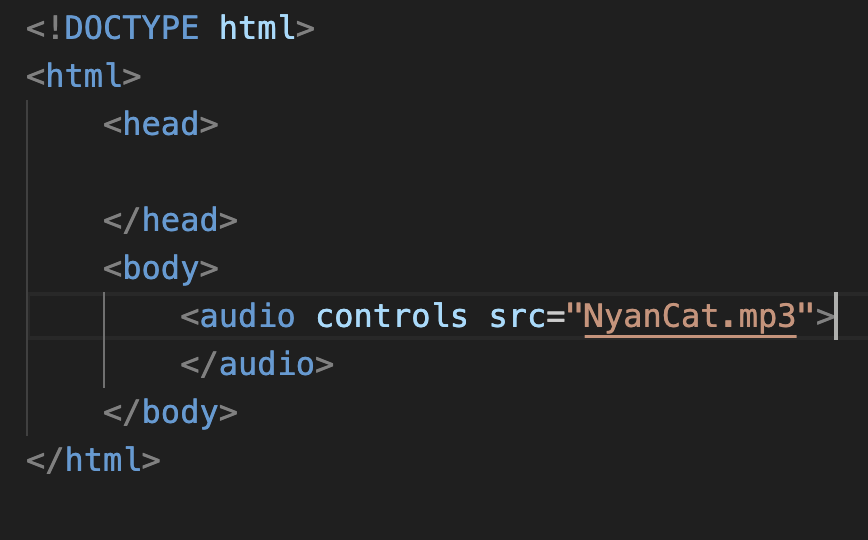Click the equals sign after src

(x=555, y=317)
